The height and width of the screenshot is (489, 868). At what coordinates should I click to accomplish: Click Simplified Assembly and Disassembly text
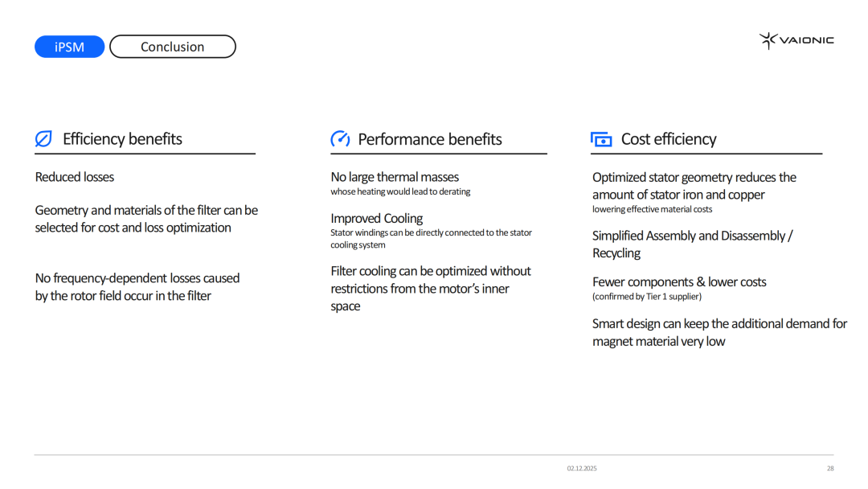click(692, 244)
